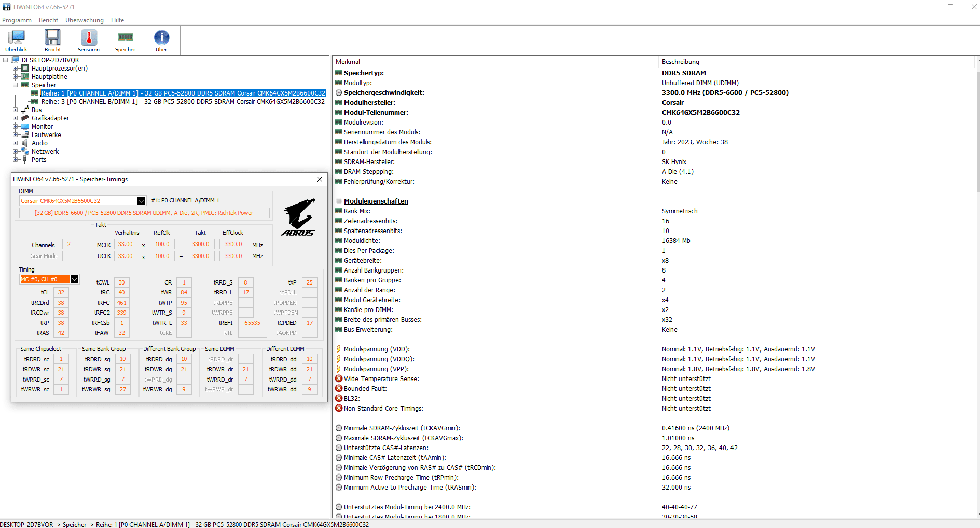Expand the Bus tree node
This screenshot has height=528, width=980.
15,110
